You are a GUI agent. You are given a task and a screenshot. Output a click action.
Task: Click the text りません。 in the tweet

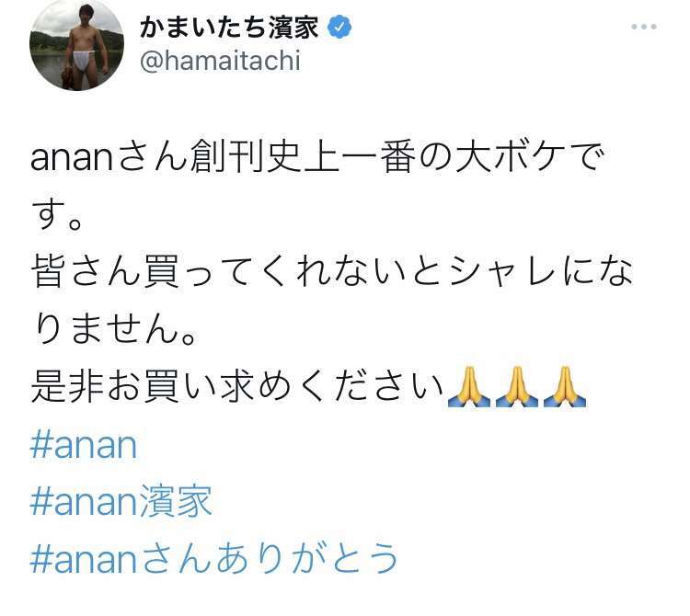coord(114,329)
